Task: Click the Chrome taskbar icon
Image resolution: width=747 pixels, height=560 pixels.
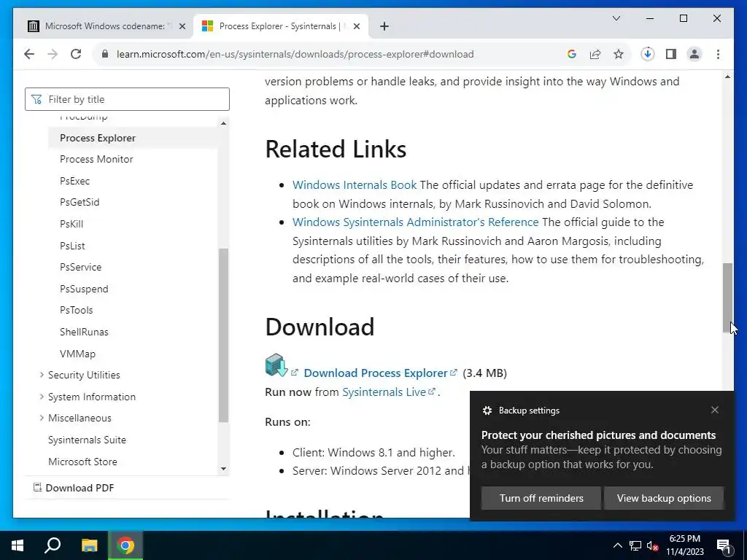Action: click(x=125, y=545)
